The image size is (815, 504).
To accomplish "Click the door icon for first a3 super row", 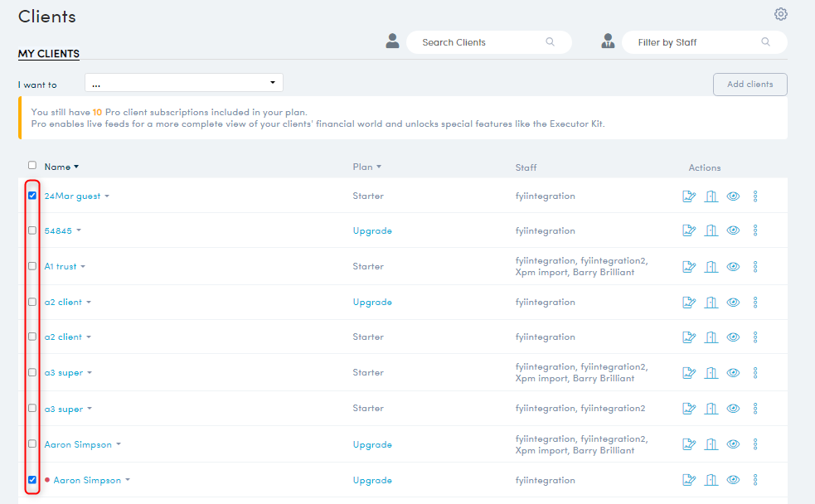I will [711, 372].
